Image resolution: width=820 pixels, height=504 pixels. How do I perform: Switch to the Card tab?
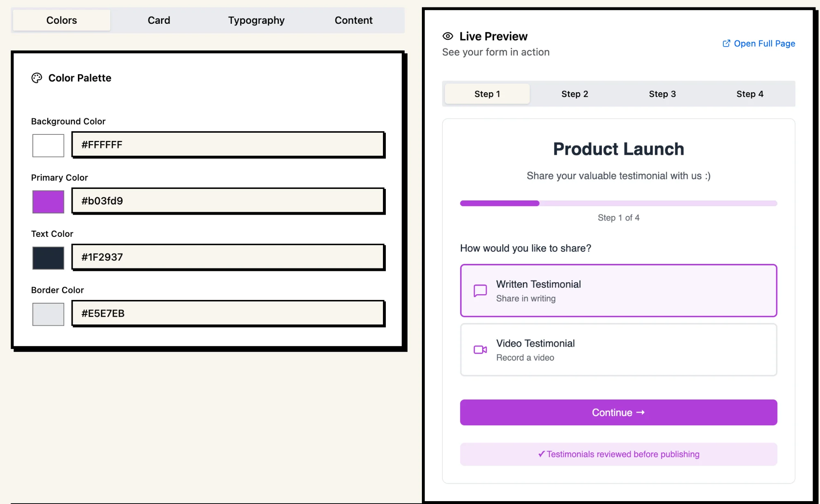tap(159, 20)
